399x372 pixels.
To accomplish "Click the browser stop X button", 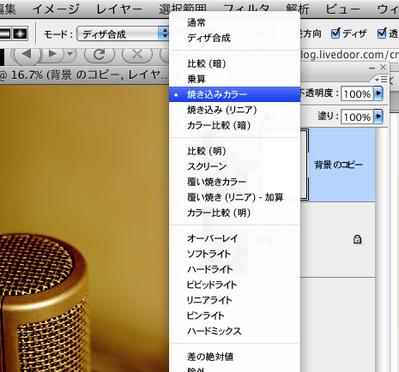I will pos(137,54).
